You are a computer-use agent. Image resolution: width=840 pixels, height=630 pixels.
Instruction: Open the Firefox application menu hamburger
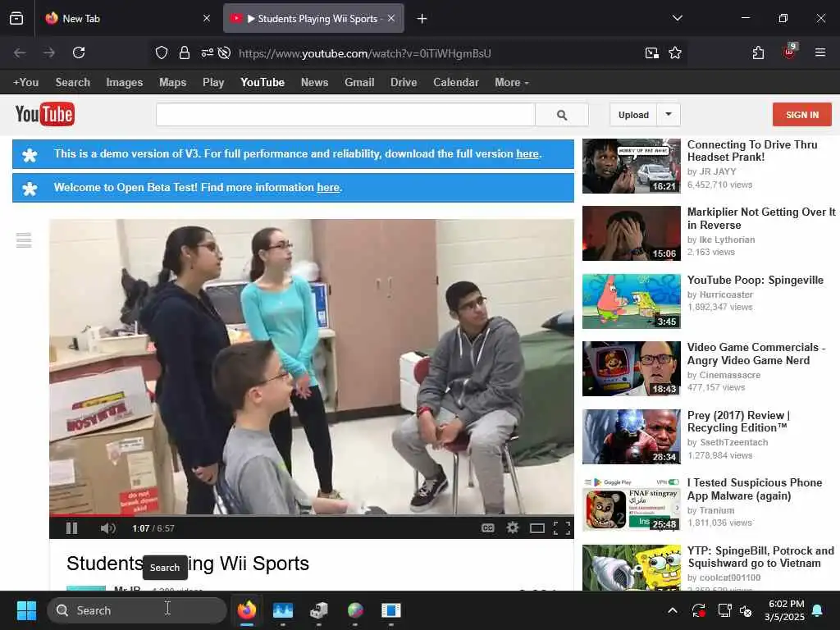[x=820, y=52]
